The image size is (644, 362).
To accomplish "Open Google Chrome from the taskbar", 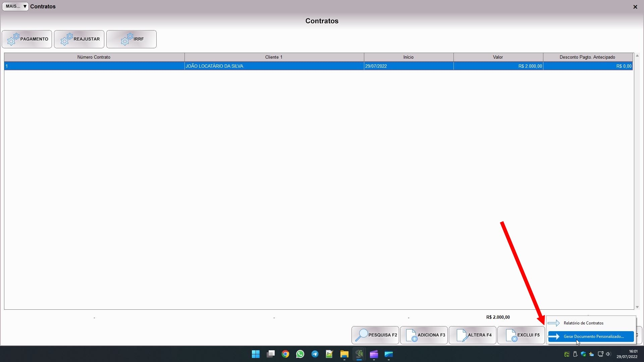I will coord(285,354).
